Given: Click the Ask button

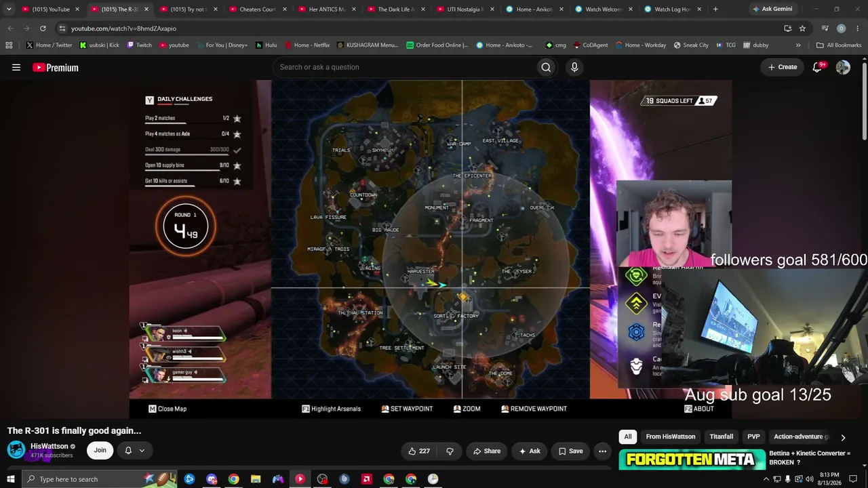Looking at the screenshot, I should pos(530,451).
